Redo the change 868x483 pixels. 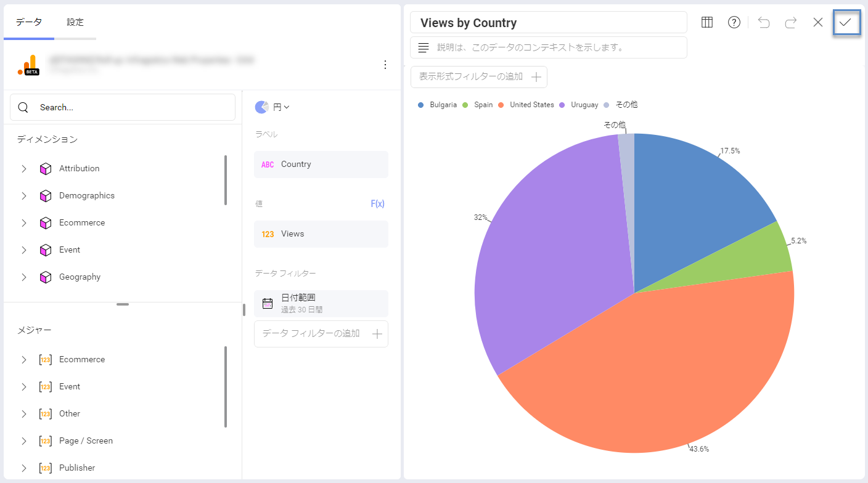click(x=791, y=23)
